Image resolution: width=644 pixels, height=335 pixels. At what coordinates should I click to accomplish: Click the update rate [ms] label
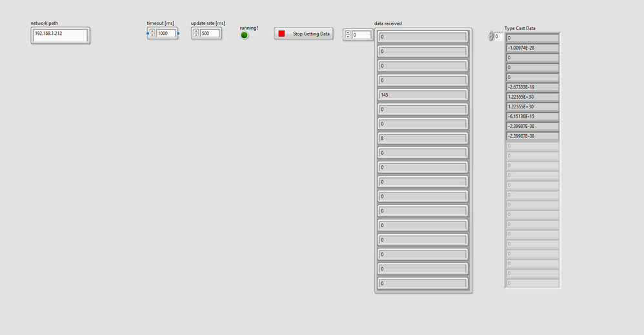click(x=208, y=23)
